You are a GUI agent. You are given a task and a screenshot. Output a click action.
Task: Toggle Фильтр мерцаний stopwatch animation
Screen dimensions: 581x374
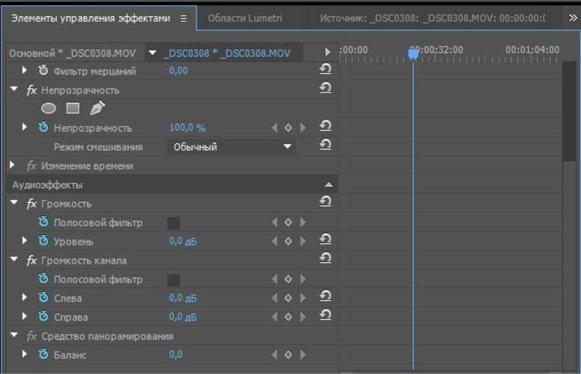tap(43, 70)
